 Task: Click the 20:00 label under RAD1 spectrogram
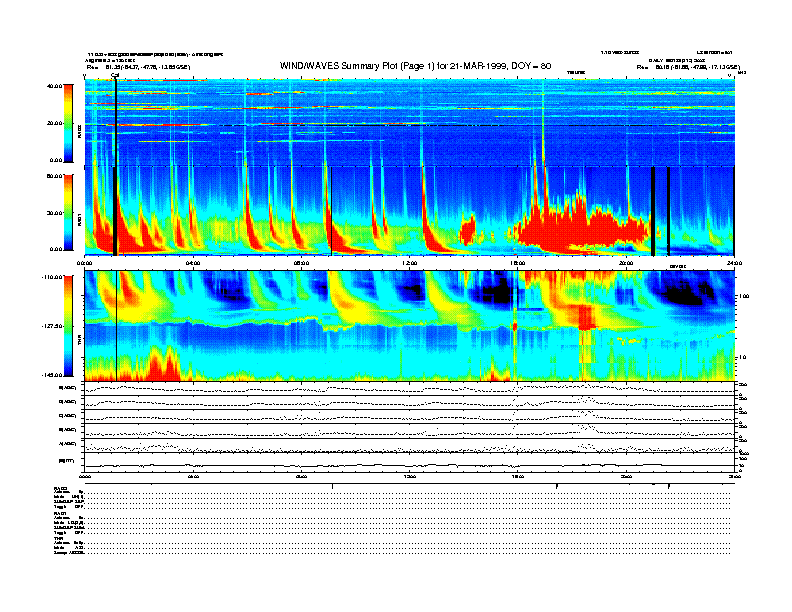626,263
